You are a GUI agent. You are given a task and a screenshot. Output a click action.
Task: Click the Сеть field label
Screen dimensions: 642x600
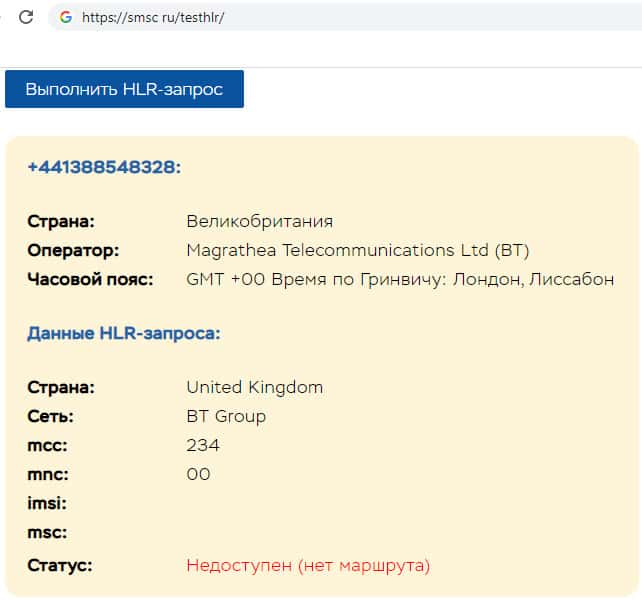point(50,416)
